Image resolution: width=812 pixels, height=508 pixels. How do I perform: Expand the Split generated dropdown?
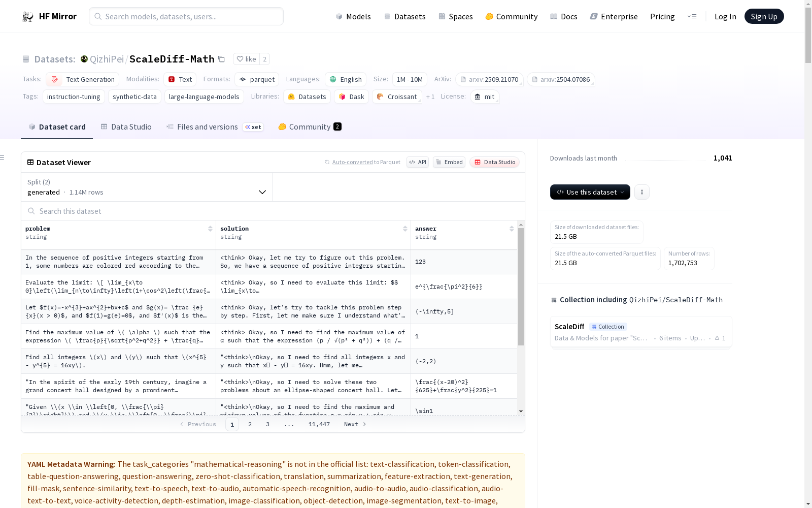[147, 187]
